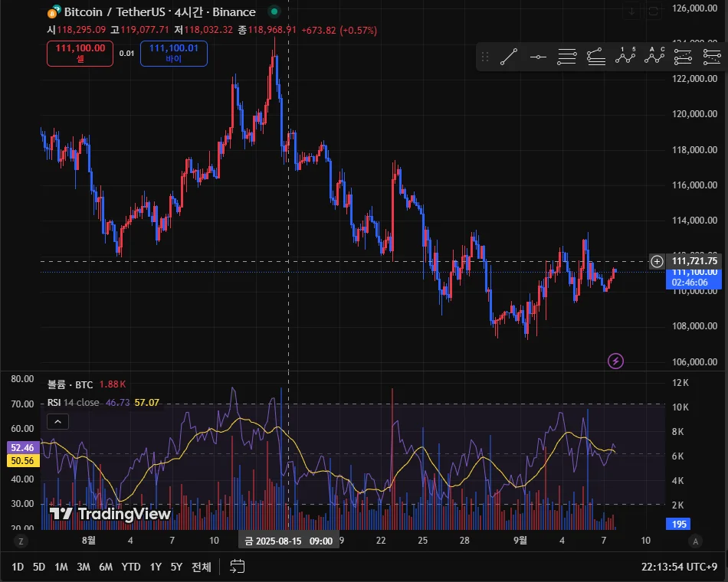Select the trend-based Fib extension tool

(596, 57)
